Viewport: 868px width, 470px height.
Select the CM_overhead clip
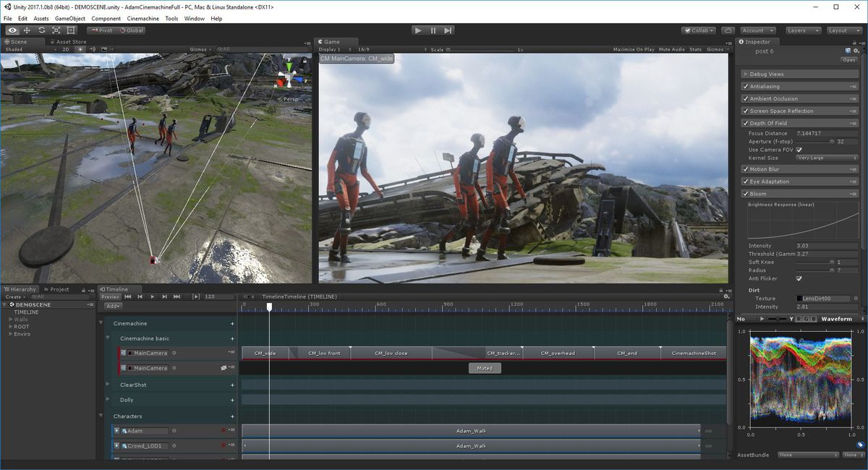558,353
